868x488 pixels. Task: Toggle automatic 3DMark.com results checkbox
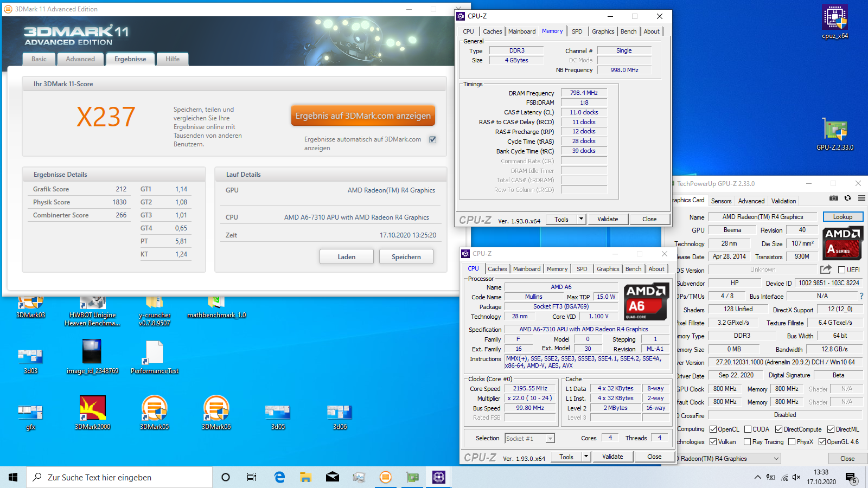pos(433,139)
